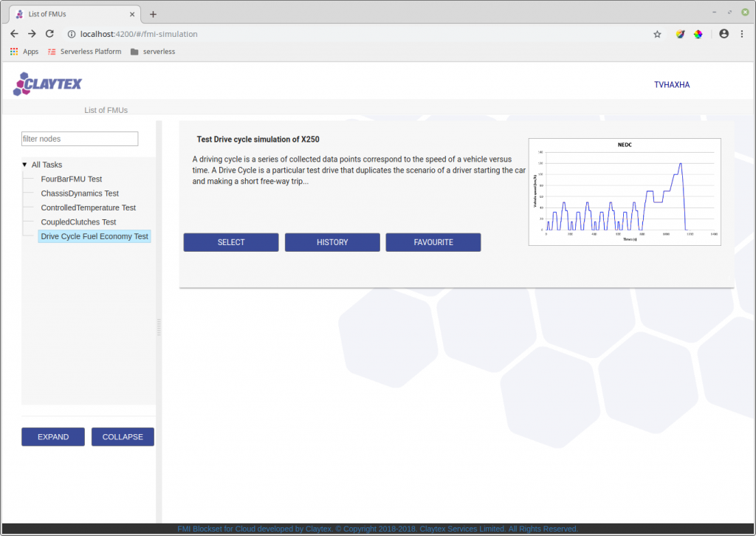Select Drive Cycle Fuel Economy Test
The height and width of the screenshot is (536, 756).
94,236
